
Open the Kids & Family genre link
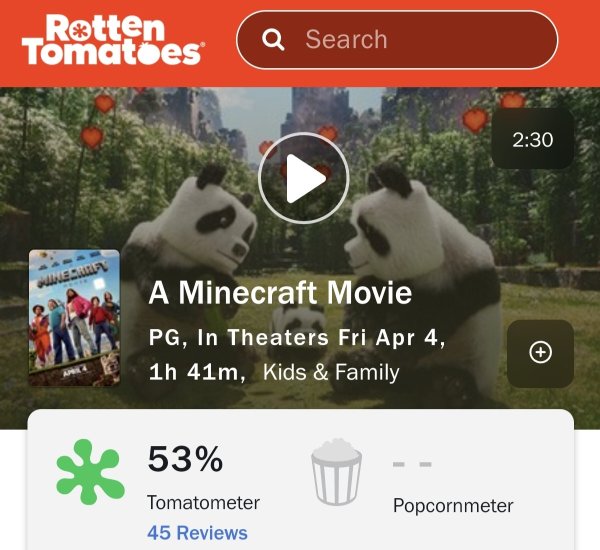click(331, 372)
